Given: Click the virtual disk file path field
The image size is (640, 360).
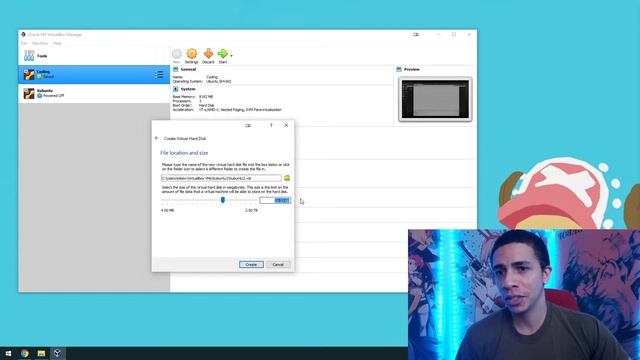Looking at the screenshot, I should pyautogui.click(x=221, y=178).
